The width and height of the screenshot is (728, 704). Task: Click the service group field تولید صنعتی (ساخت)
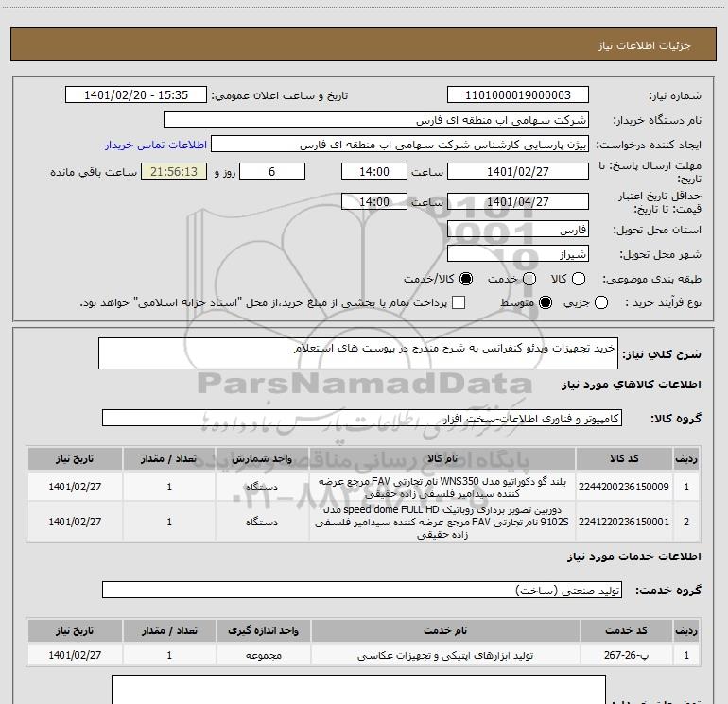[x=362, y=590]
